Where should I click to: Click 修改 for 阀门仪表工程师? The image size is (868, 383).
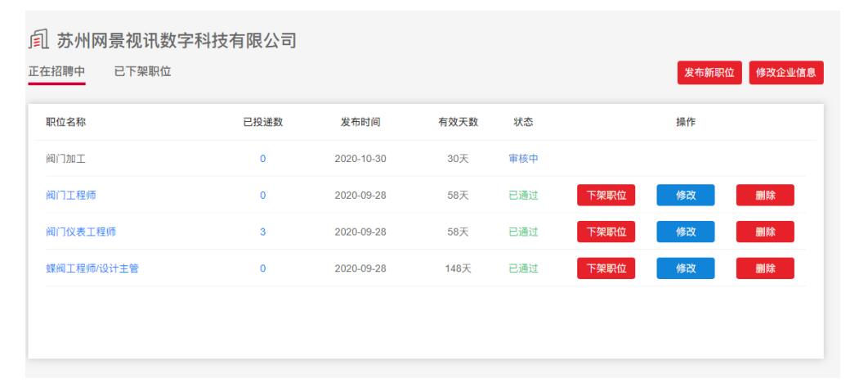pyautogui.click(x=685, y=232)
